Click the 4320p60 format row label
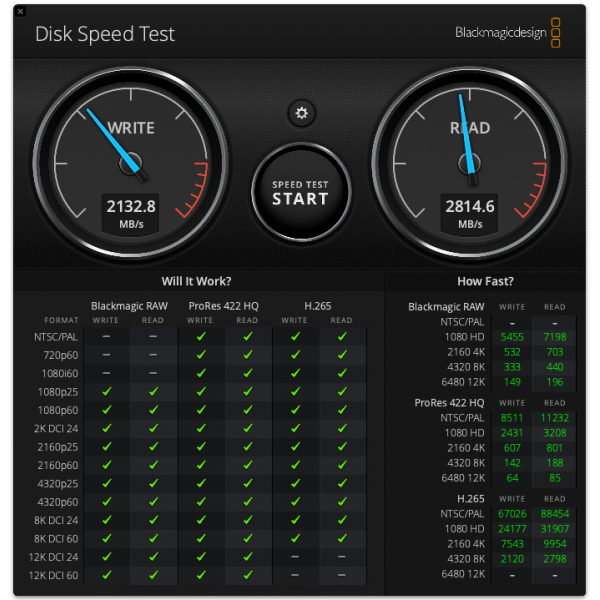 coord(58,502)
